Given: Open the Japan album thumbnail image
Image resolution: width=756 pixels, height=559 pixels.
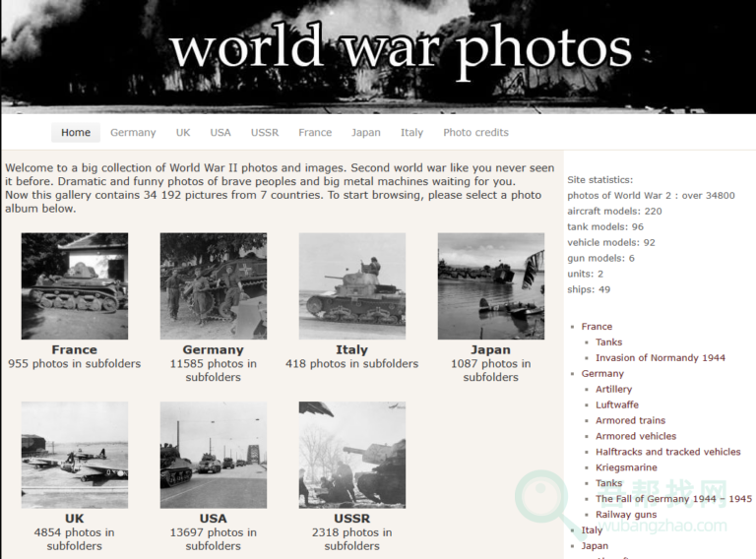Looking at the screenshot, I should [x=490, y=285].
